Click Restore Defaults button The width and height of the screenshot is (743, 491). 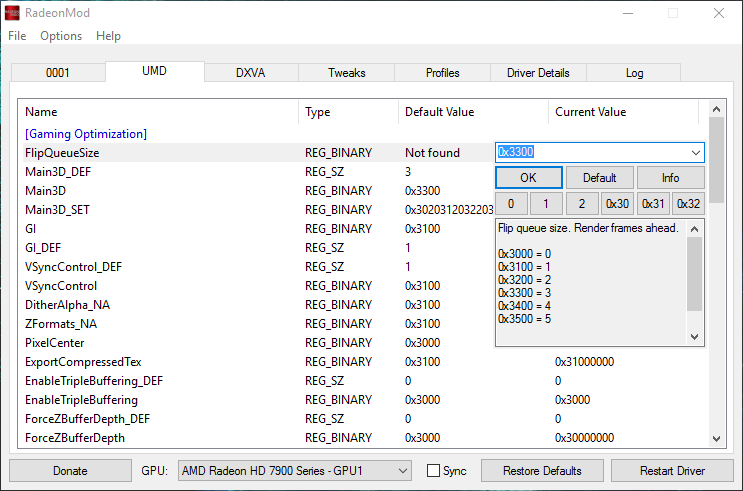[x=542, y=471]
